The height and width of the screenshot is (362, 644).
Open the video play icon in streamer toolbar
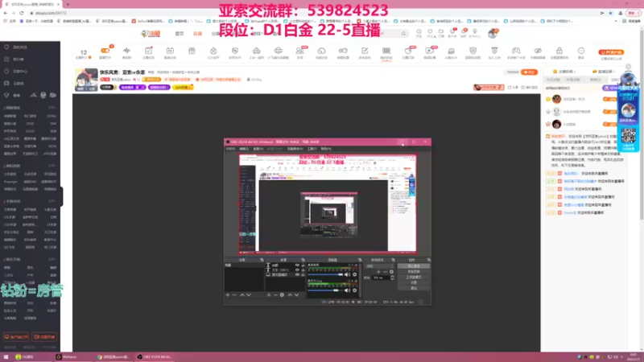430,51
